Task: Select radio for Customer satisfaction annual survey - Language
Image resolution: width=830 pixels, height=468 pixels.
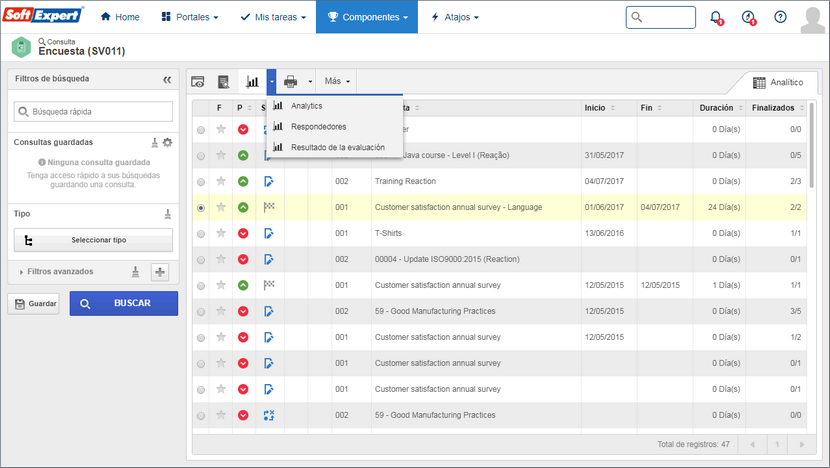Action: pos(201,208)
